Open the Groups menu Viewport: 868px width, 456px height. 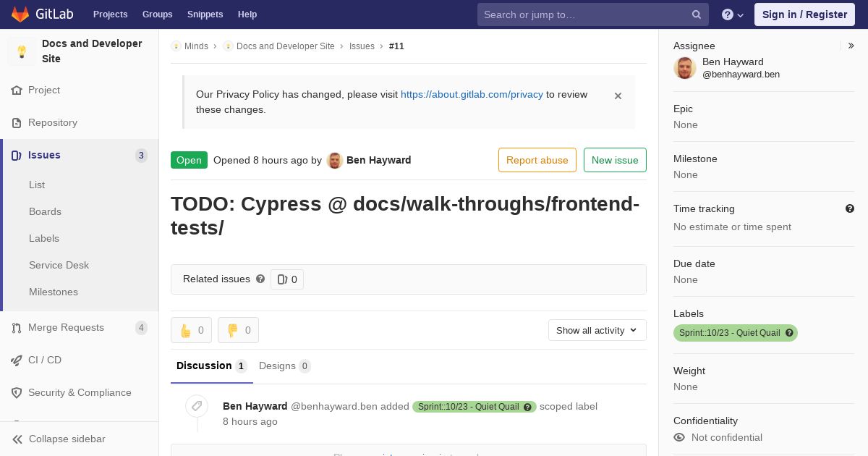coord(157,14)
